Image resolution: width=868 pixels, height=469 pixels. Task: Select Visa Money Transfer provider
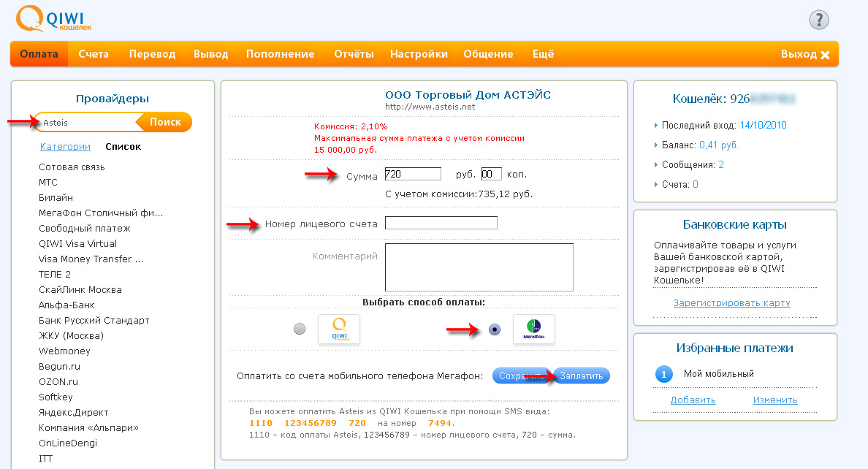[91, 259]
